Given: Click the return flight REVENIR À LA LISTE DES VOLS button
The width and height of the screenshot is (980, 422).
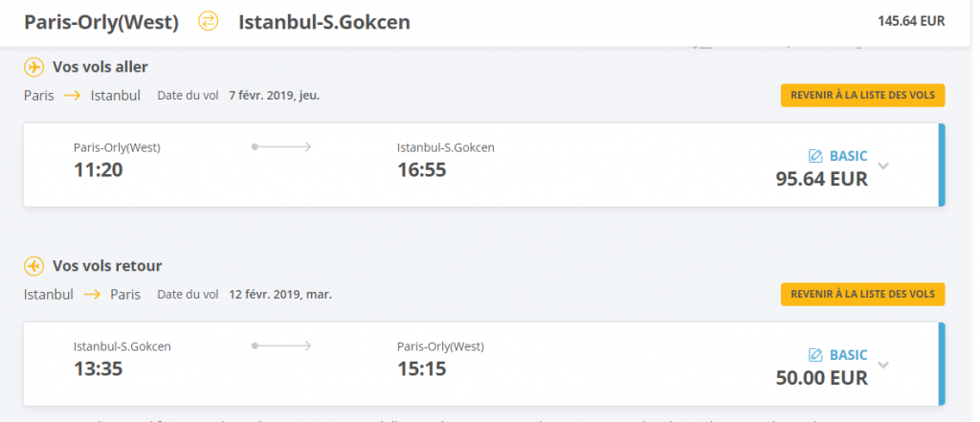Looking at the screenshot, I should 862,295.
